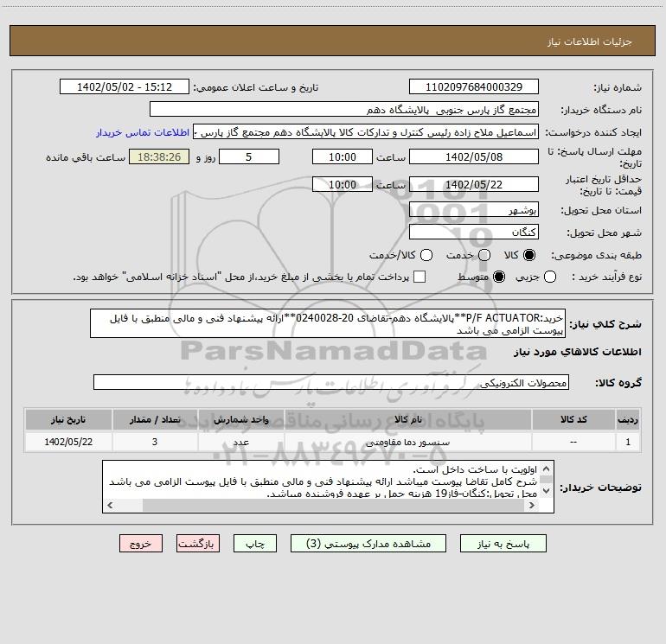Click the quantity cell showing 3
The image size is (666, 644).
pos(155,442)
